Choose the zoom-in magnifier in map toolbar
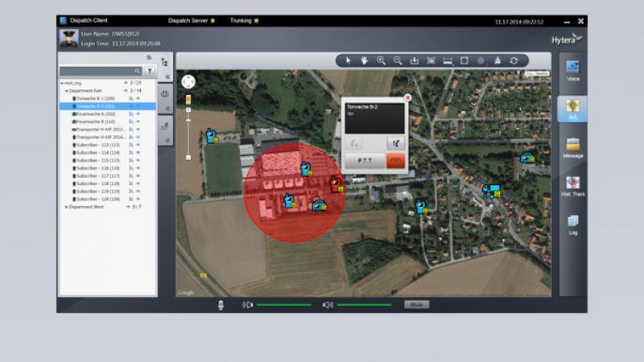Image resolution: width=644 pixels, height=362 pixels. [x=381, y=61]
